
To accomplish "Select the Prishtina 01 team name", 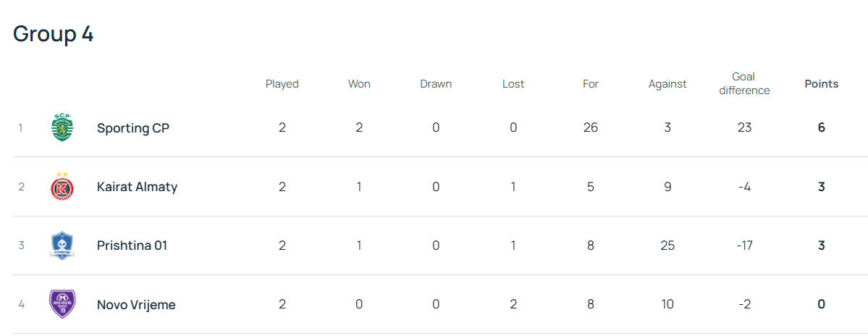I will (132, 245).
